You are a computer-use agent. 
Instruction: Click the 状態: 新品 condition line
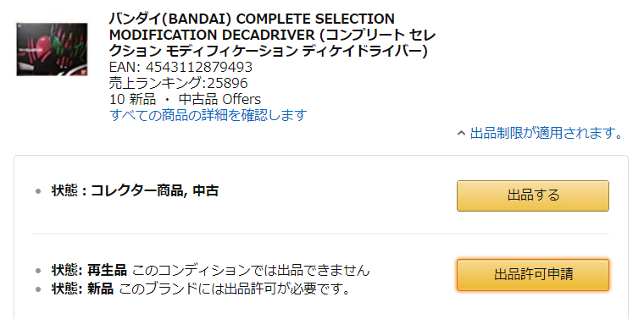click(202, 289)
